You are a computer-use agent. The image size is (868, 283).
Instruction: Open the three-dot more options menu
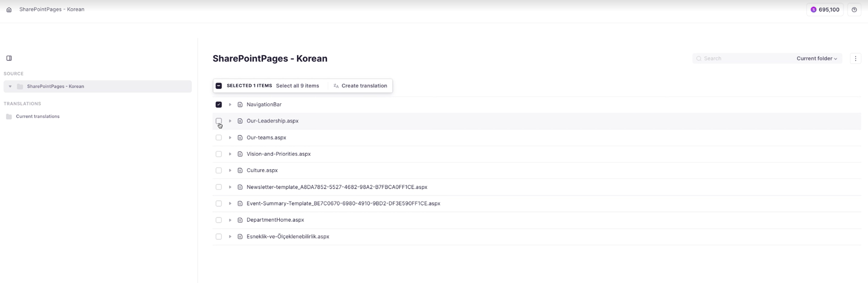[856, 59]
